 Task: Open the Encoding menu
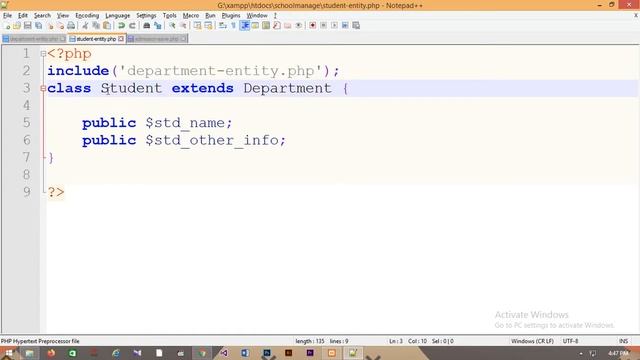click(x=87, y=16)
